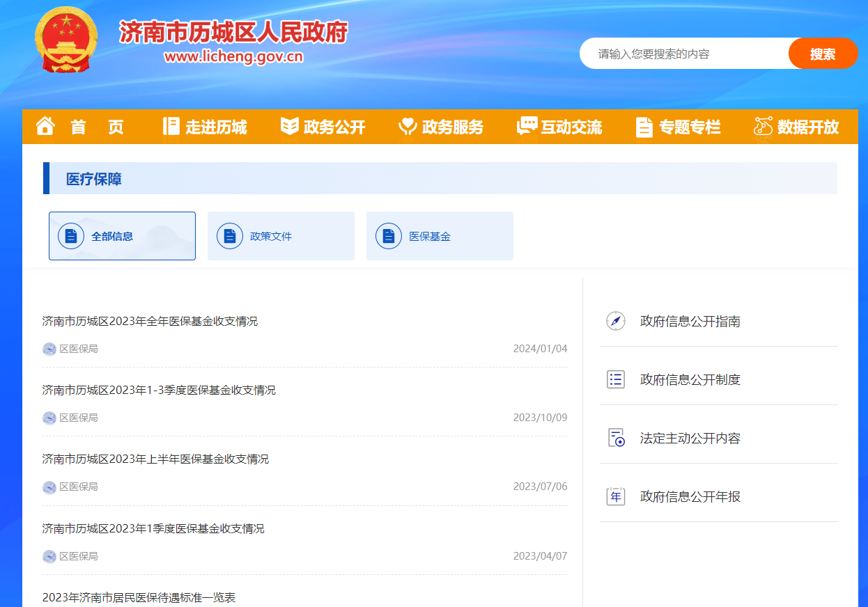Click the national emblem logo

pyautogui.click(x=67, y=40)
